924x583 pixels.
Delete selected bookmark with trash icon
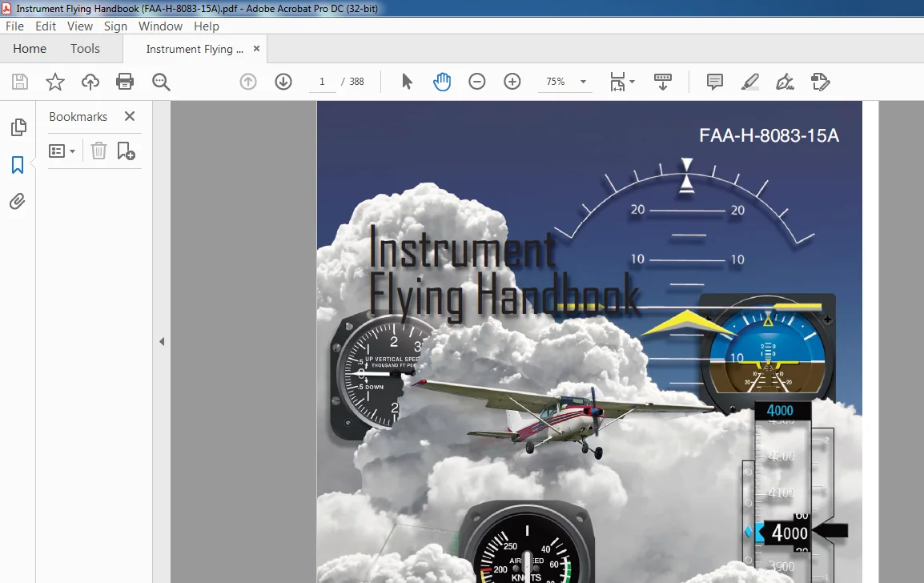click(x=98, y=151)
